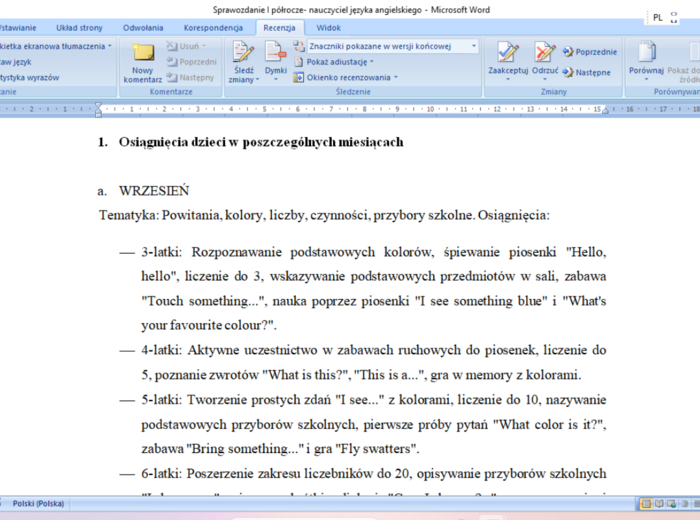Click the word Tematyka in the document

[129, 215]
